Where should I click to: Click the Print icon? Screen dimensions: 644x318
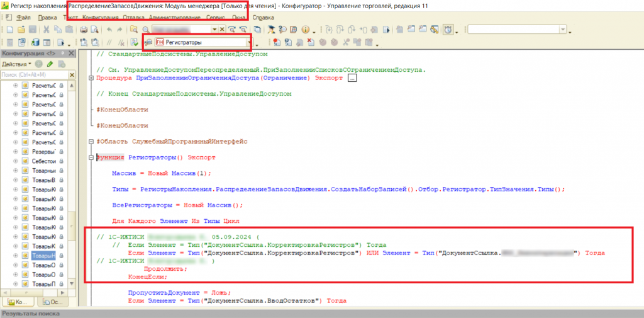84,29
